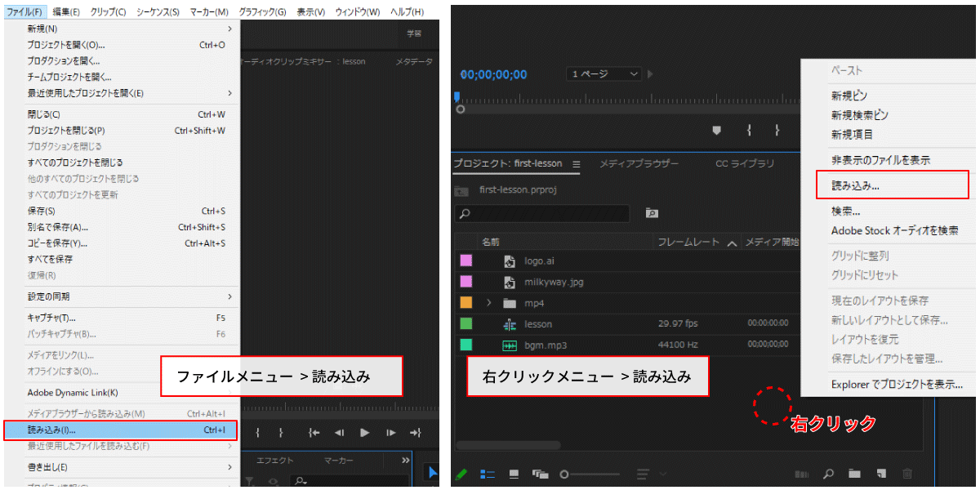Open the 1ページ page dropdown
Viewport: 980px width, 490px height.
pos(604,73)
